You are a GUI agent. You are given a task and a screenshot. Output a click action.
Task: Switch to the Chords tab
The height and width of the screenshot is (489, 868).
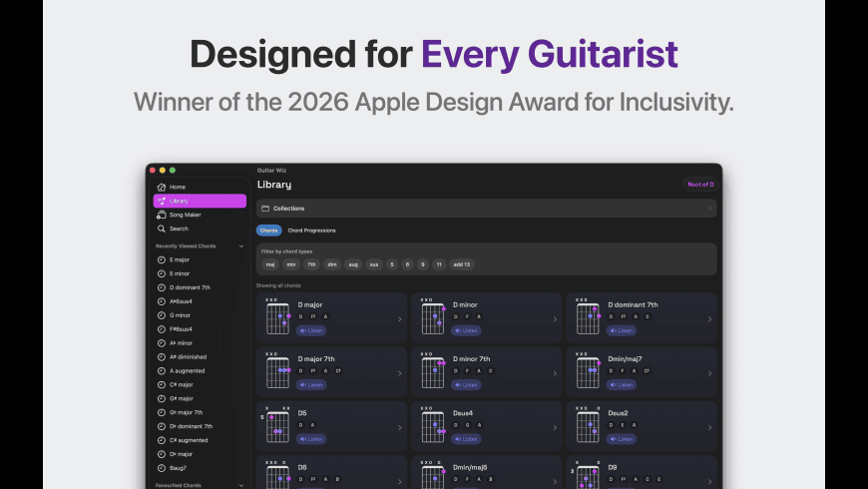(269, 231)
